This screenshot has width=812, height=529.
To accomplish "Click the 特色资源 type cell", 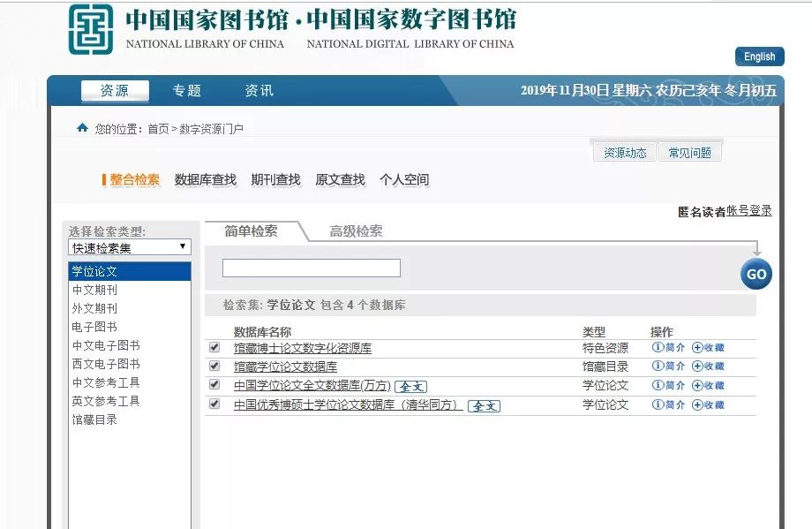I will 605,348.
